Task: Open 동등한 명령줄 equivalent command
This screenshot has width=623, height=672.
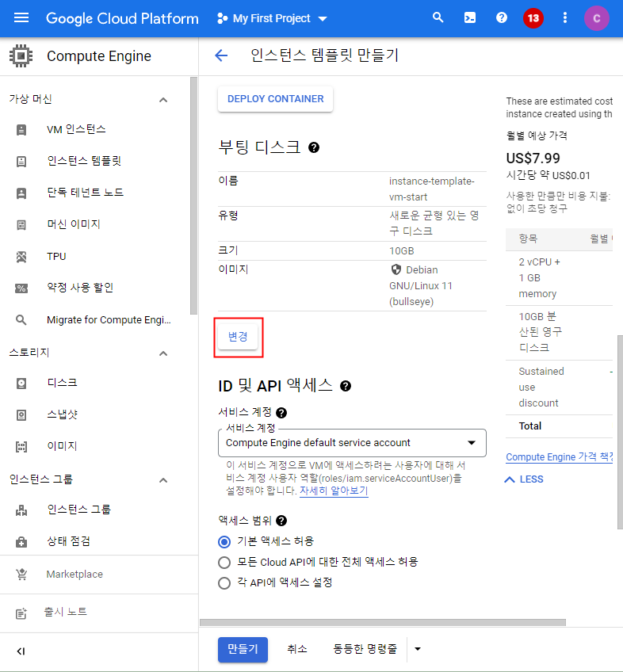Action: [365, 649]
